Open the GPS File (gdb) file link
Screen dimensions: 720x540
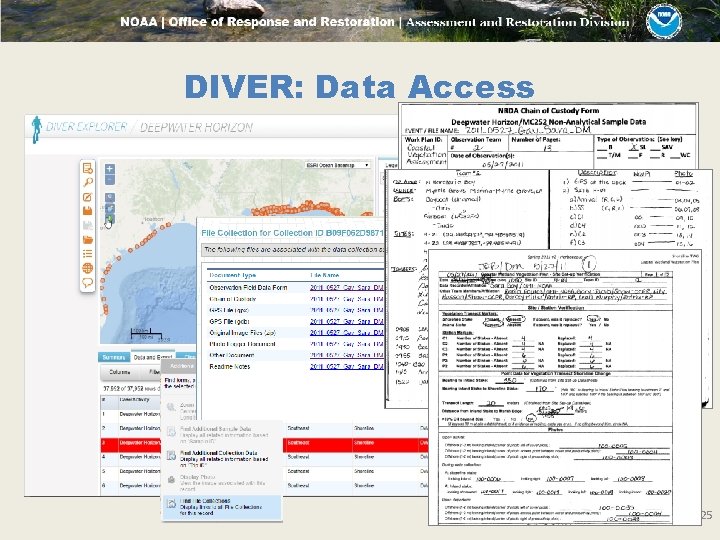click(x=347, y=321)
